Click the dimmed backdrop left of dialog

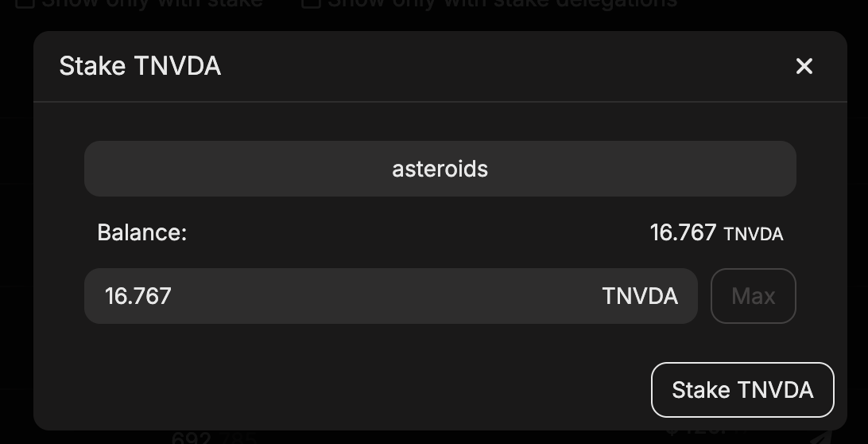tap(16, 239)
